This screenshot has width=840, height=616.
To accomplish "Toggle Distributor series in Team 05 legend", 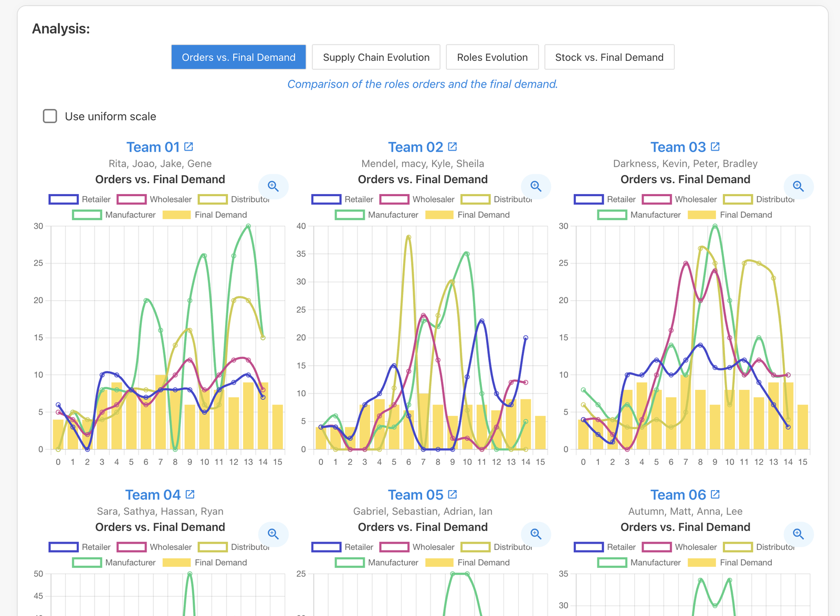I will 496,547.
